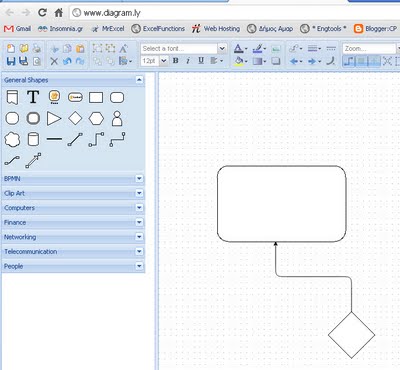400x370 pixels.
Task: Toggle underline text formatting
Action: [201, 61]
